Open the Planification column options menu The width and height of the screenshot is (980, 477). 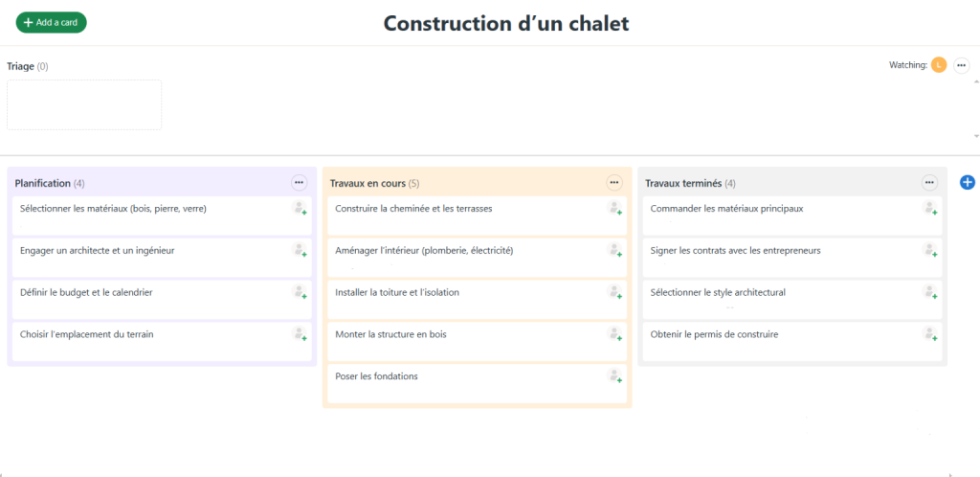[299, 182]
